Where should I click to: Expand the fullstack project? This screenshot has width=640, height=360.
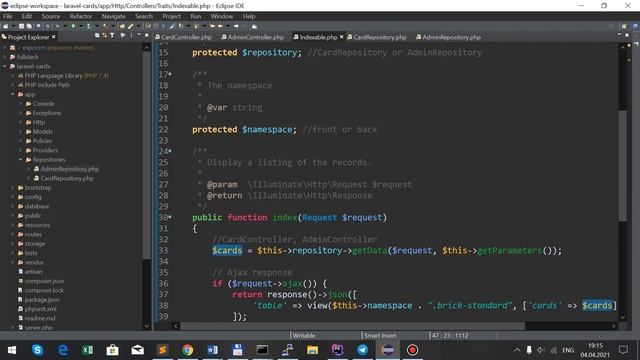(5, 57)
